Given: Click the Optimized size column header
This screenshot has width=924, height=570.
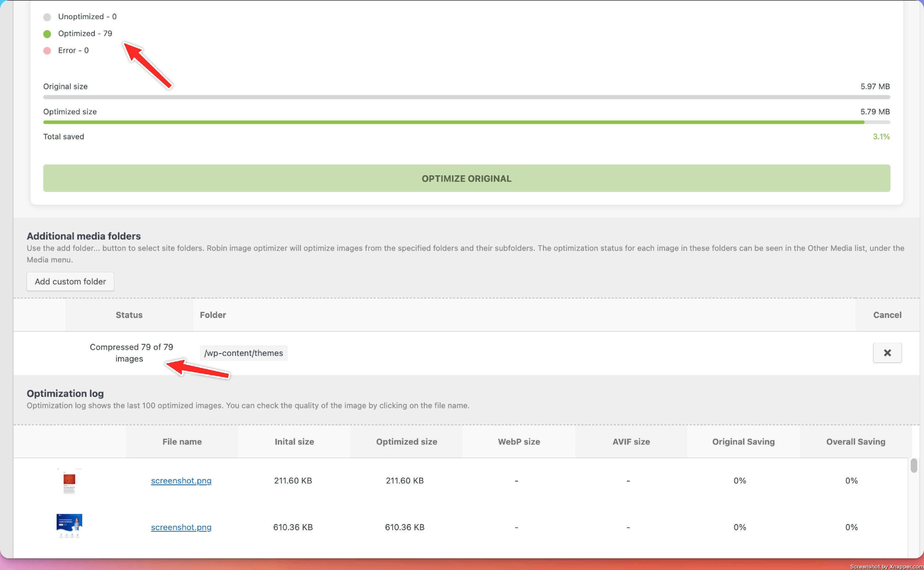Looking at the screenshot, I should click(x=406, y=442).
